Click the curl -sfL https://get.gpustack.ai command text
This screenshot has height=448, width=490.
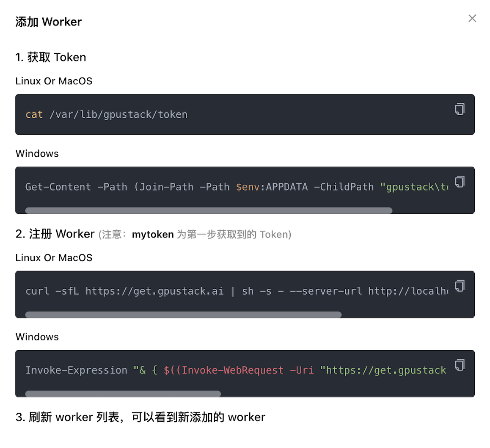pyautogui.click(x=237, y=291)
